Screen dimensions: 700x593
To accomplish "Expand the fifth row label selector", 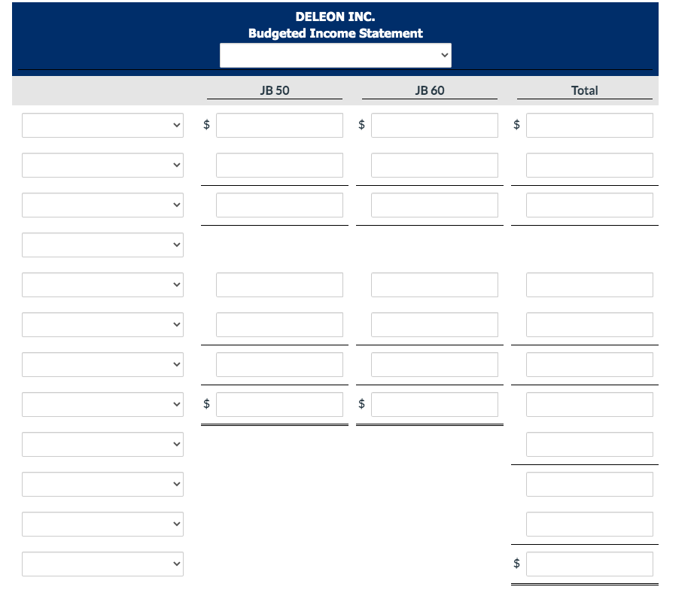I will click(x=102, y=284).
